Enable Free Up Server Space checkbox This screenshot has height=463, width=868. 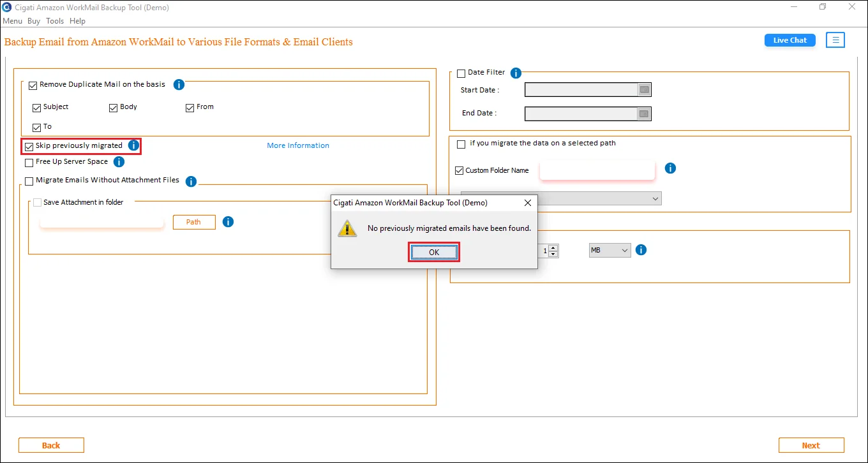click(x=29, y=163)
